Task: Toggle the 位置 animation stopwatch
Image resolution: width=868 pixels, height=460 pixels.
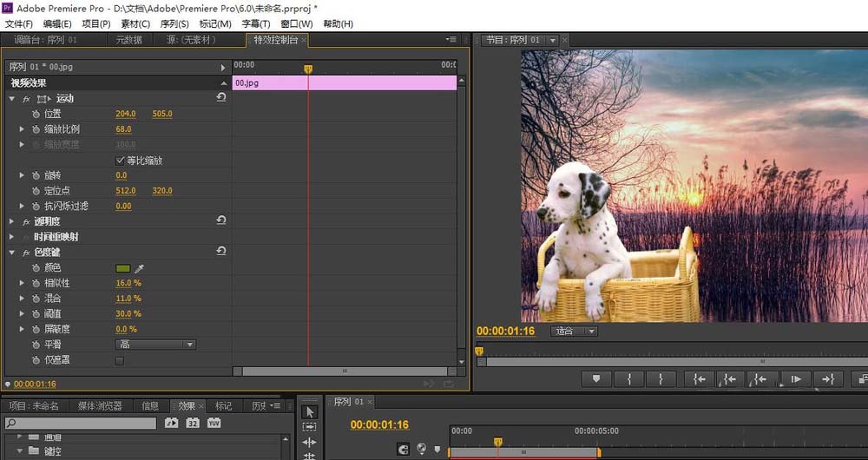Action: (x=36, y=114)
